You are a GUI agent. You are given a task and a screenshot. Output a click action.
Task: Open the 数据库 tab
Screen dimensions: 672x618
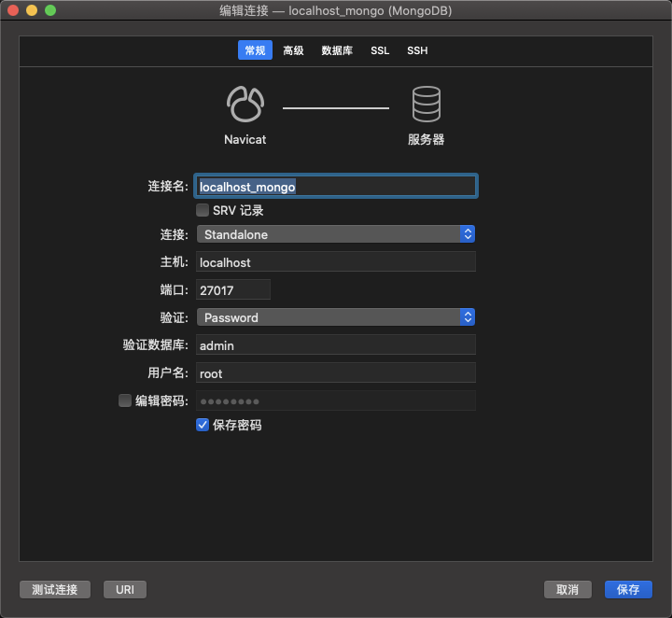click(337, 50)
